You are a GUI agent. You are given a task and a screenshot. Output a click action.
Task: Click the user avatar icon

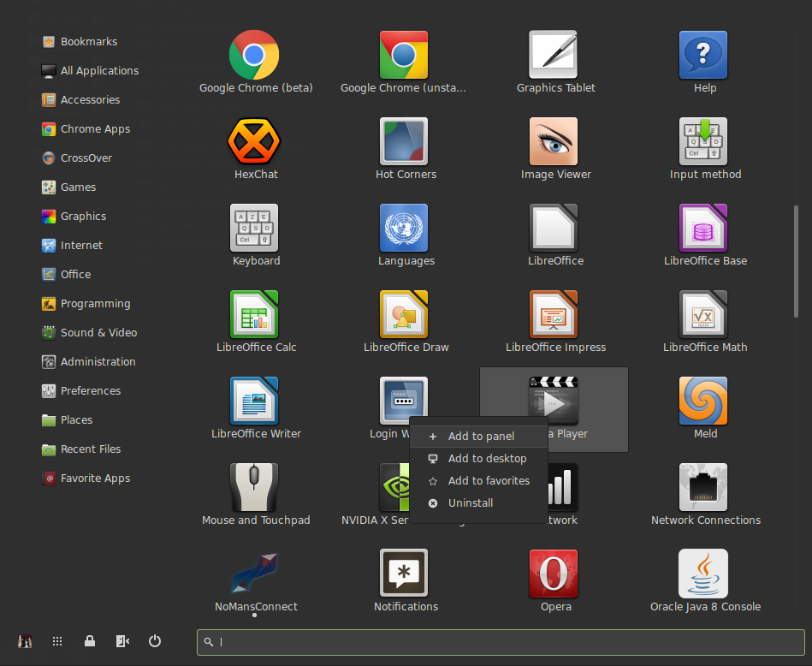(25, 641)
